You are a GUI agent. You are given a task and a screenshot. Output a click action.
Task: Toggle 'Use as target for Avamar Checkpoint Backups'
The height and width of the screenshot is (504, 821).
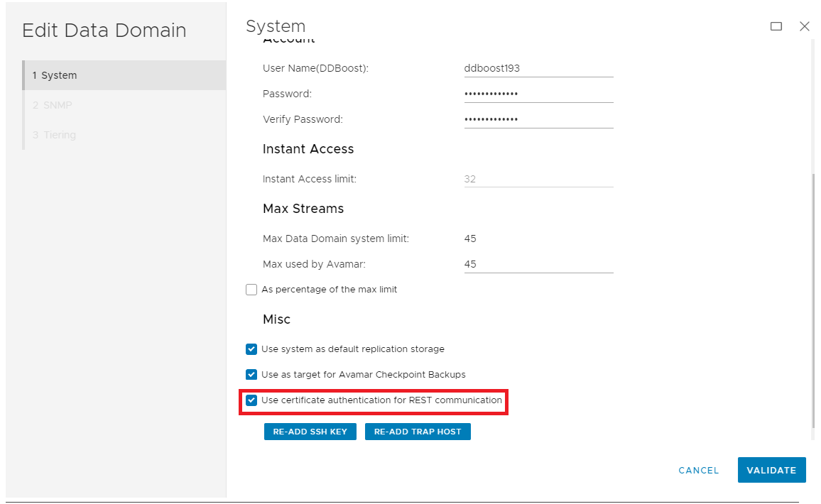(x=251, y=375)
